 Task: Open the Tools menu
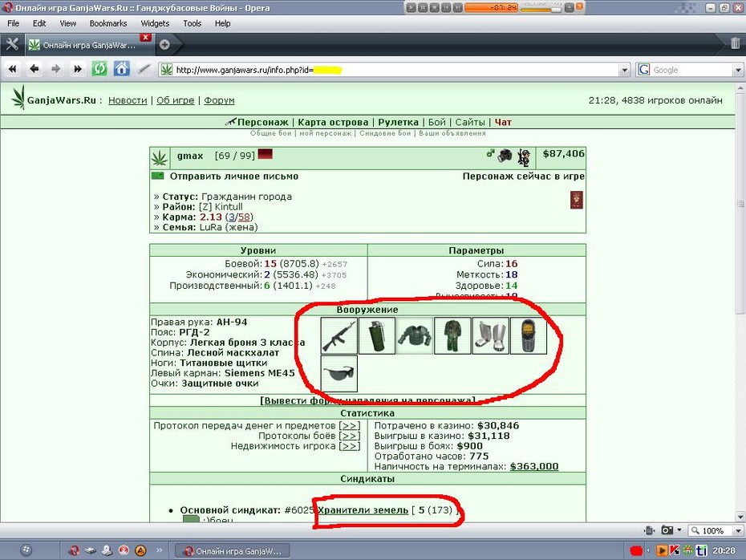(193, 23)
